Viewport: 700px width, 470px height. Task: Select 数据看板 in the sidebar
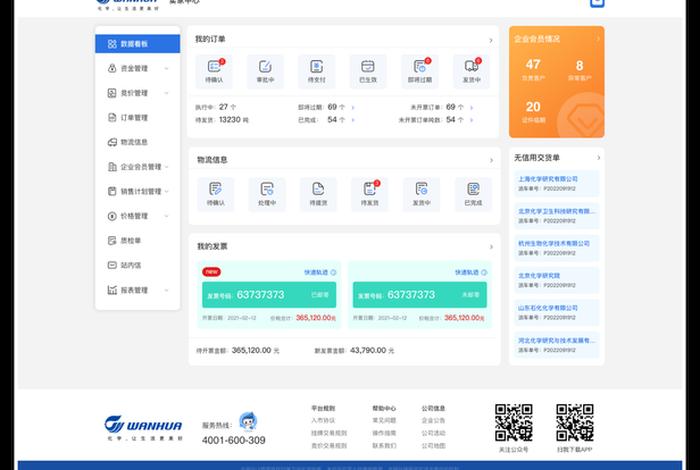coord(137,44)
